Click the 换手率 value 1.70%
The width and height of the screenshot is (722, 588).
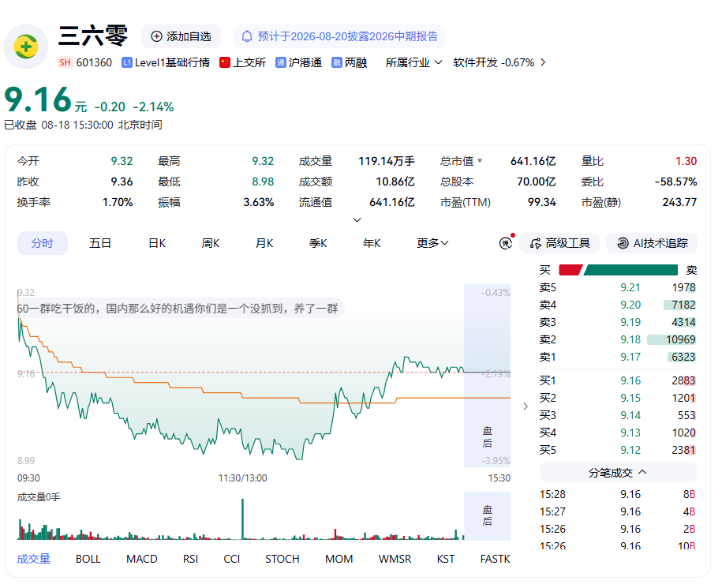pos(118,202)
